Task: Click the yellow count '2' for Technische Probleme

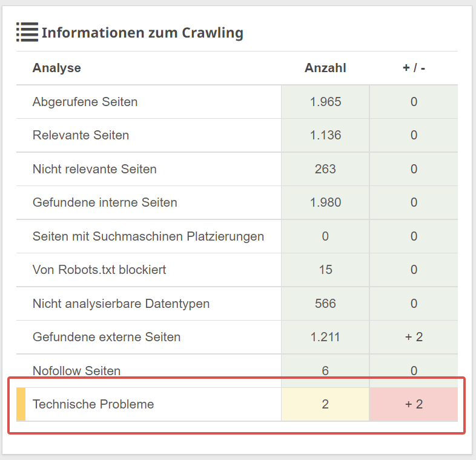Action: [x=325, y=404]
